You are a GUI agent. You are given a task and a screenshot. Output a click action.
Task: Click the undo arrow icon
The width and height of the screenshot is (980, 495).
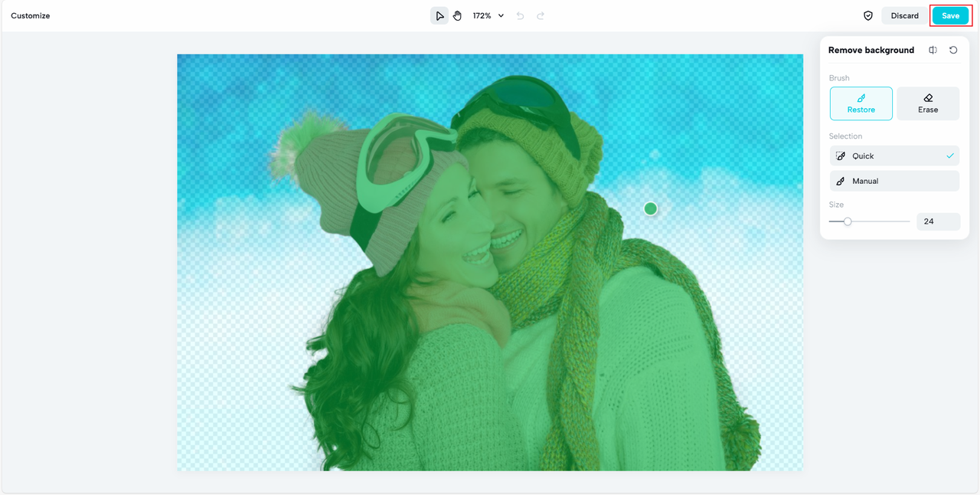point(521,15)
